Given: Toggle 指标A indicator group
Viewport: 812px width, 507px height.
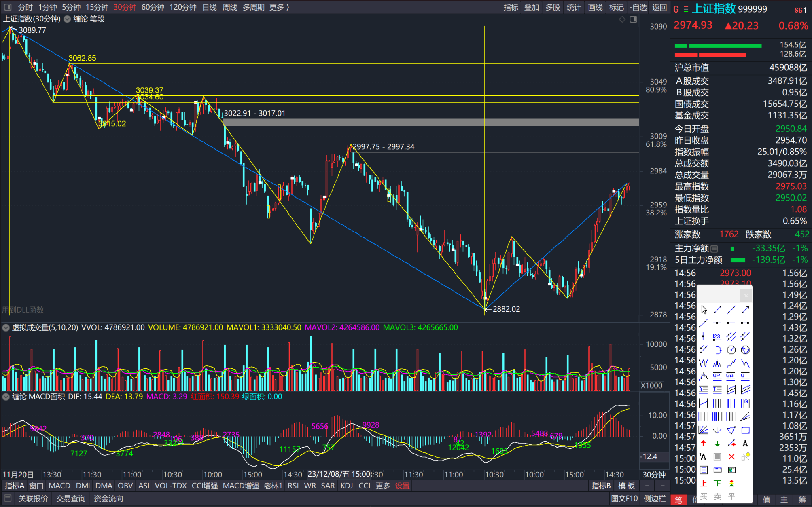Looking at the screenshot, I should click(x=15, y=486).
